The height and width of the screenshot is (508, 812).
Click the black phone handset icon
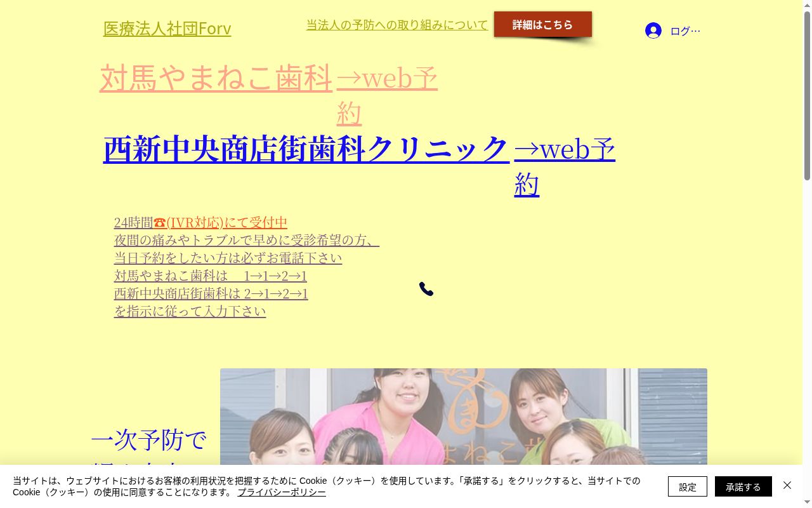tap(426, 289)
